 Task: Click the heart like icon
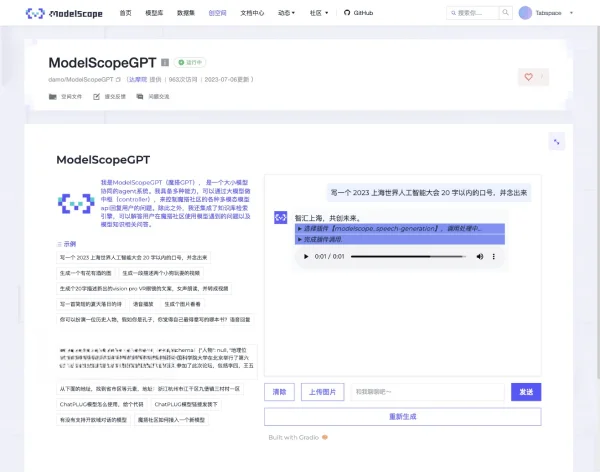point(528,77)
